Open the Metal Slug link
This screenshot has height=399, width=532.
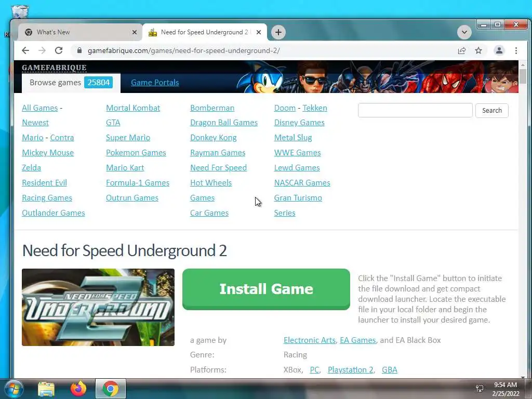[x=293, y=137]
